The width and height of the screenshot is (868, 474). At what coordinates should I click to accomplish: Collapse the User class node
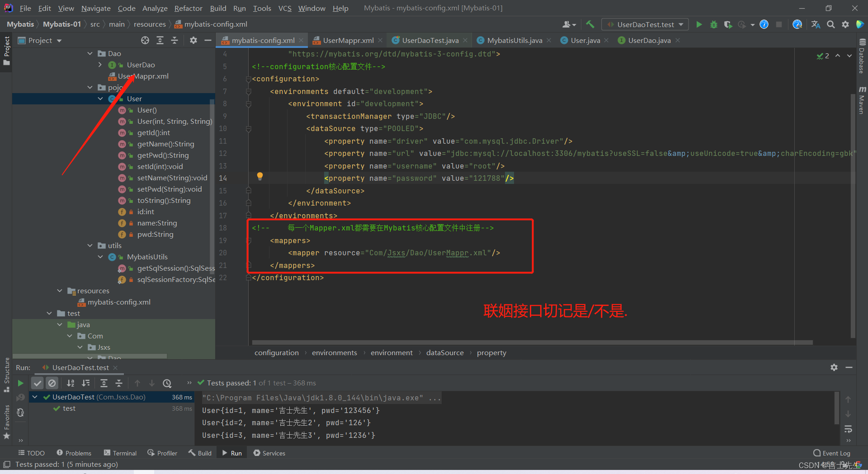pyautogui.click(x=100, y=99)
